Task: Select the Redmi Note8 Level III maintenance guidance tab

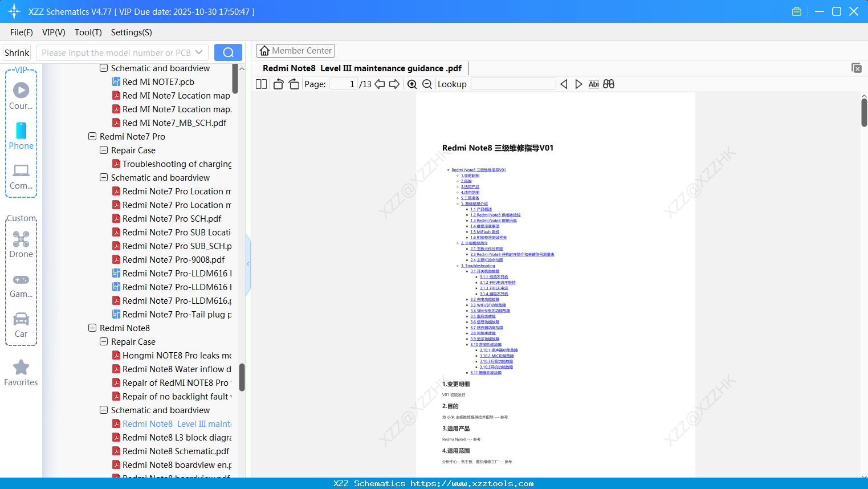Action: (x=362, y=68)
